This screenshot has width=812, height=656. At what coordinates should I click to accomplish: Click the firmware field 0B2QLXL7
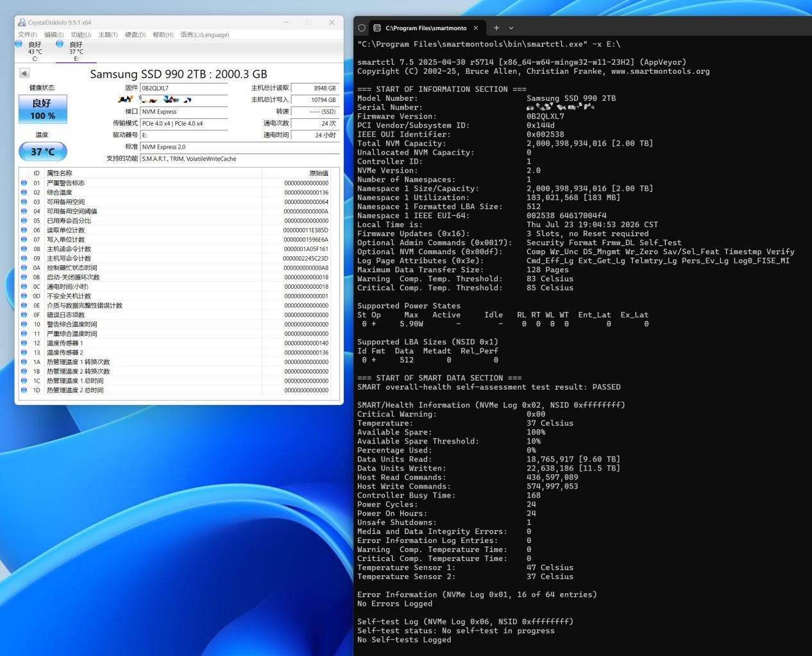(183, 88)
